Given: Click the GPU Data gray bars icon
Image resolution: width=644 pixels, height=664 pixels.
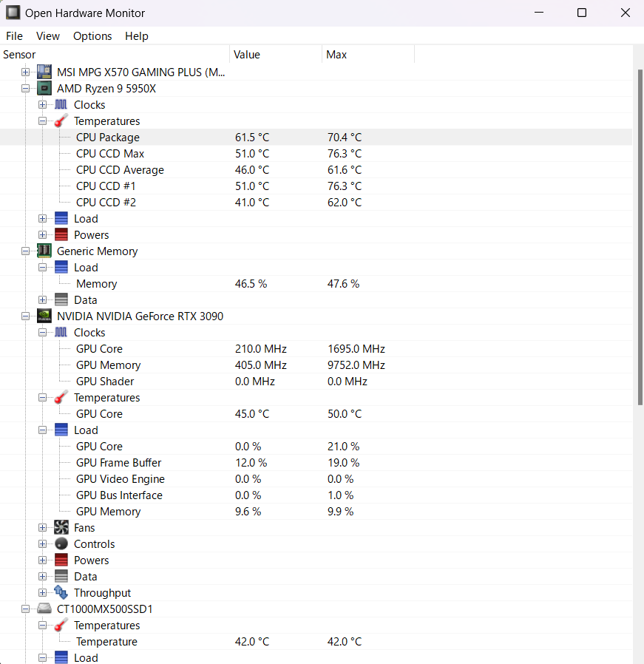Looking at the screenshot, I should [61, 576].
